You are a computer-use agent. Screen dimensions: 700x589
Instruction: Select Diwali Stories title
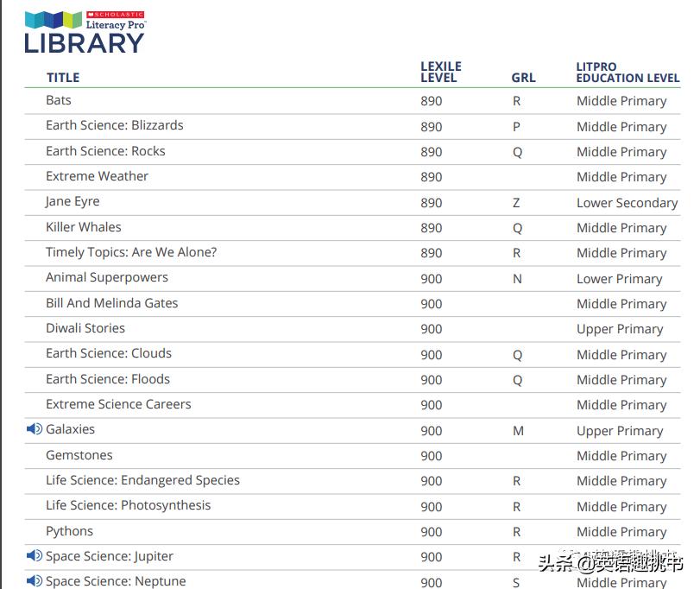[x=85, y=328]
